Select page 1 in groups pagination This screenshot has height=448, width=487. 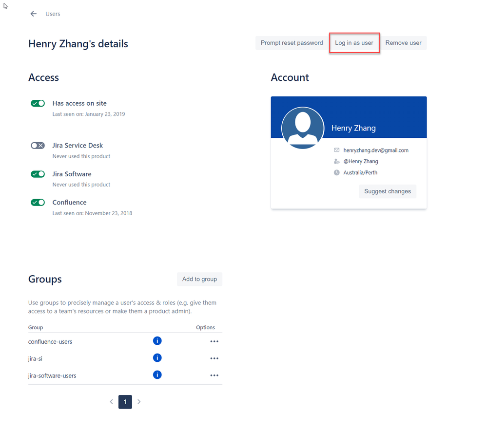pos(125,402)
